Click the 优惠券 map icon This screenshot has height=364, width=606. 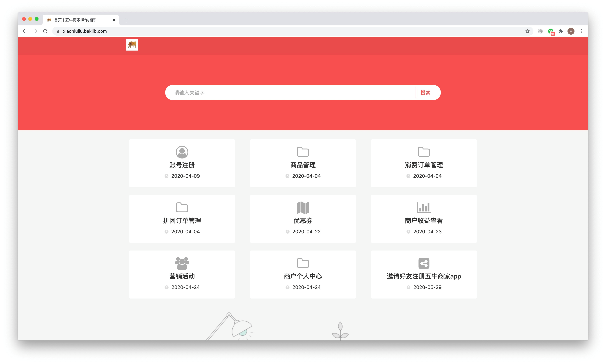[303, 208]
